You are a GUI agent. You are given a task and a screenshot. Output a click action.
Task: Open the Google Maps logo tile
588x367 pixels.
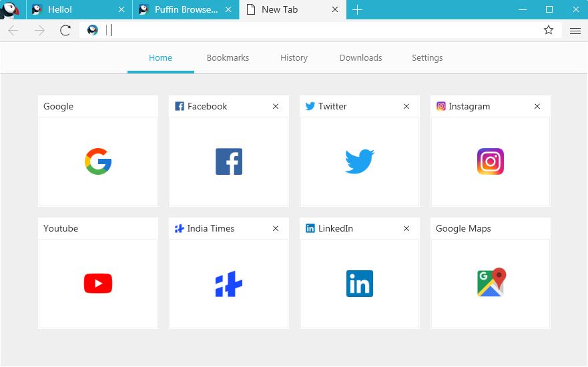pos(492,282)
